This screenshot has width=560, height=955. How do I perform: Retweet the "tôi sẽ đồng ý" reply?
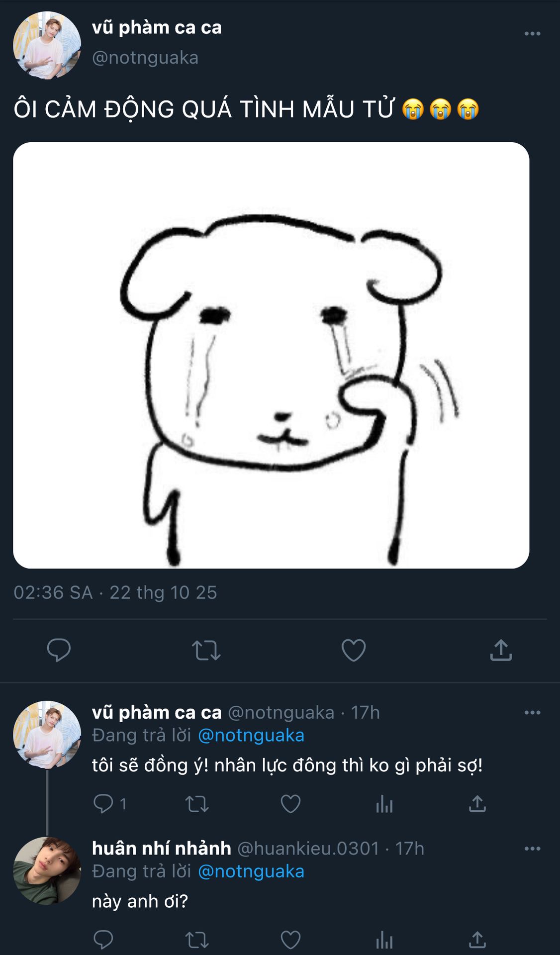point(197,804)
